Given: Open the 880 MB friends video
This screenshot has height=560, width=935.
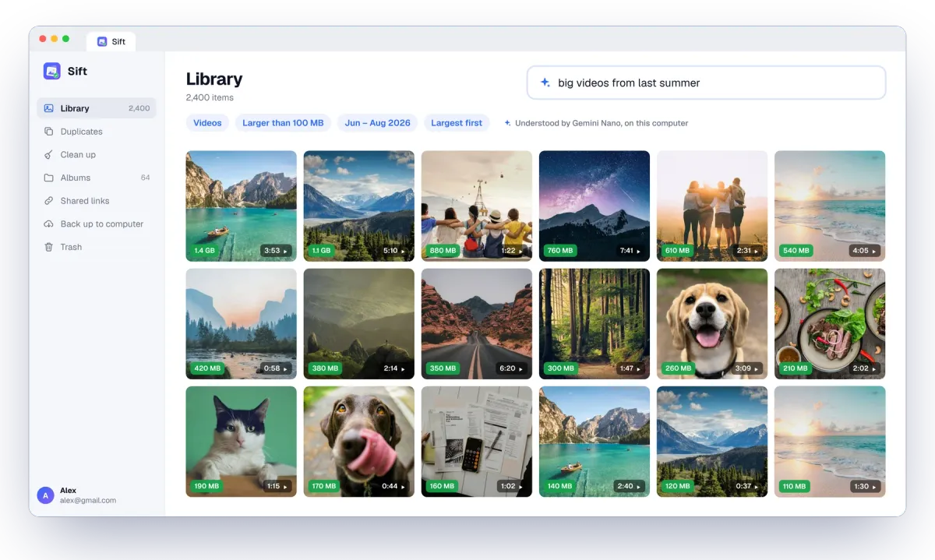Looking at the screenshot, I should (x=477, y=206).
